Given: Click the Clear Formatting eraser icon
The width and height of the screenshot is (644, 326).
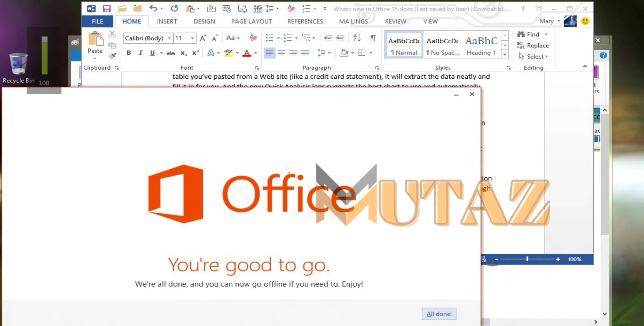Looking at the screenshot, I should [253, 38].
